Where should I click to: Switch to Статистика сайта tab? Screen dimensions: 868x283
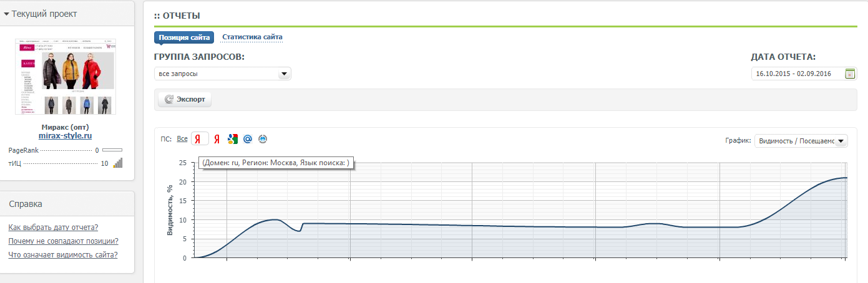click(x=252, y=37)
